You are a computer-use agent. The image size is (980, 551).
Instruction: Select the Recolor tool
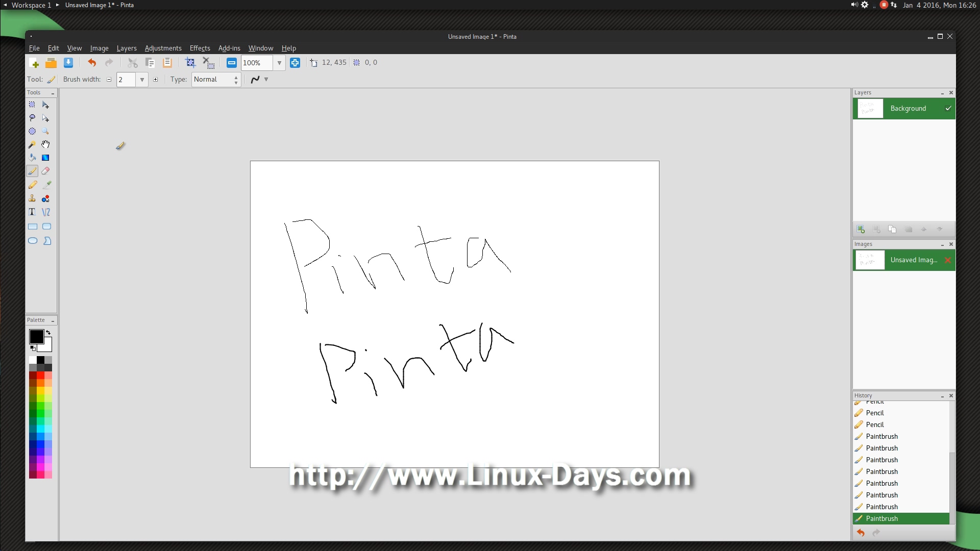[x=46, y=198]
